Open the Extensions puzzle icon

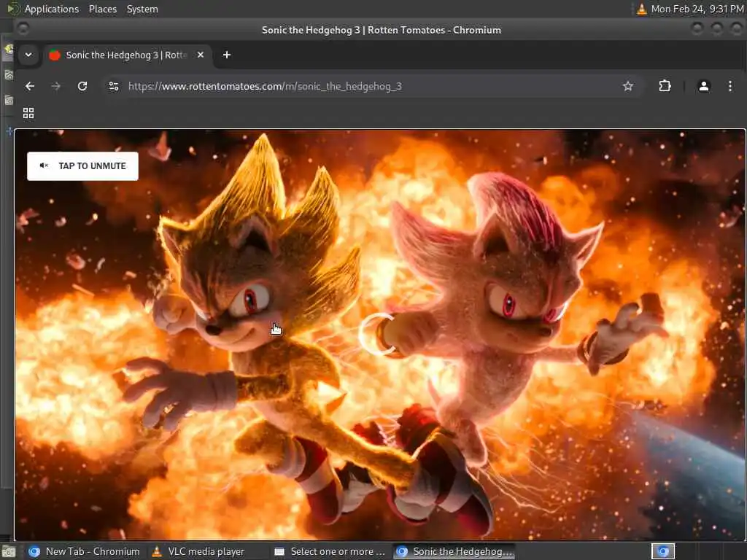665,86
